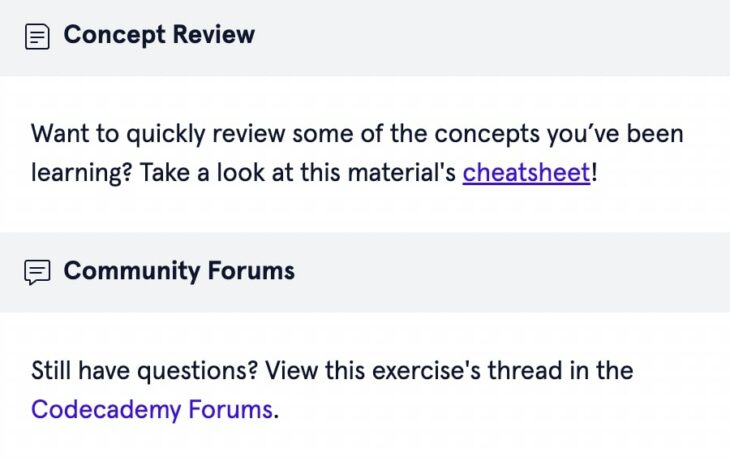Click the word "Forums" in the second heading
730x466 pixels.
tap(251, 270)
